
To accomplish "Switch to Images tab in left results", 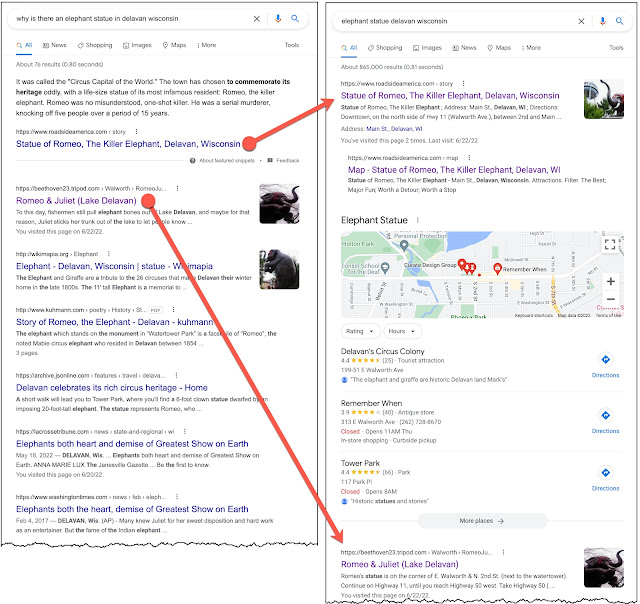I will pyautogui.click(x=138, y=45).
